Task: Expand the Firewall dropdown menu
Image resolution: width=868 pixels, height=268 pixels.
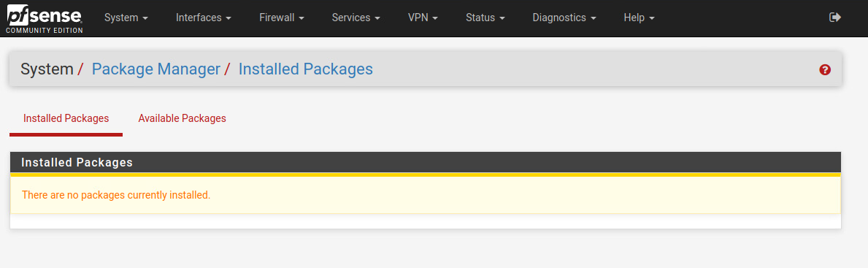Action: click(x=282, y=18)
